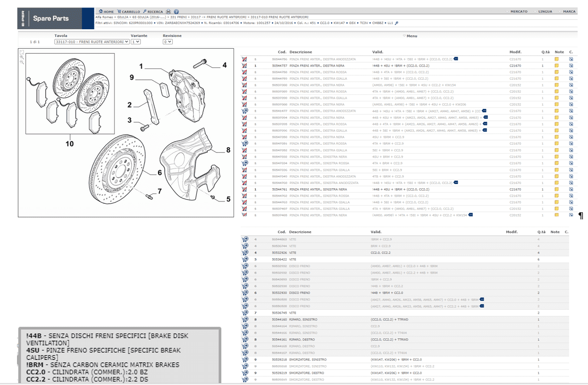
Task: Open the Revisione dropdown
Action: pyautogui.click(x=168, y=42)
